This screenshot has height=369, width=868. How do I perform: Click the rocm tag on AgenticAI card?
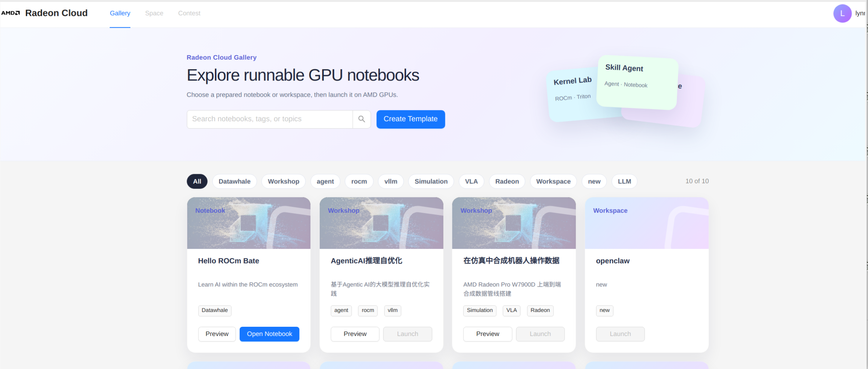(x=368, y=310)
